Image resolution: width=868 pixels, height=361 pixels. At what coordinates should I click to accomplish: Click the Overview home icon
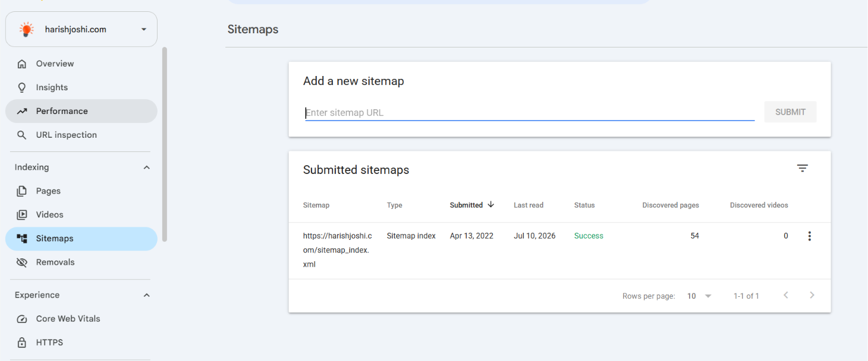(x=22, y=64)
